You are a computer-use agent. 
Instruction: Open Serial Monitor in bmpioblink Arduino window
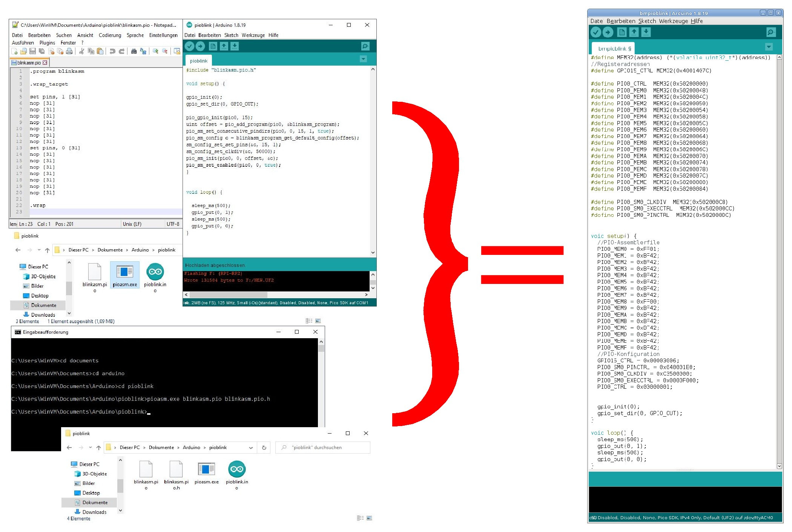771,32
